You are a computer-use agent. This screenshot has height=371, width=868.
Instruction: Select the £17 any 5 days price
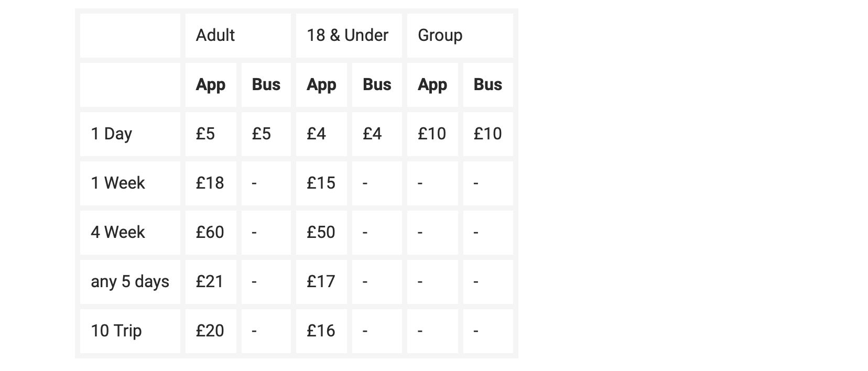321,281
